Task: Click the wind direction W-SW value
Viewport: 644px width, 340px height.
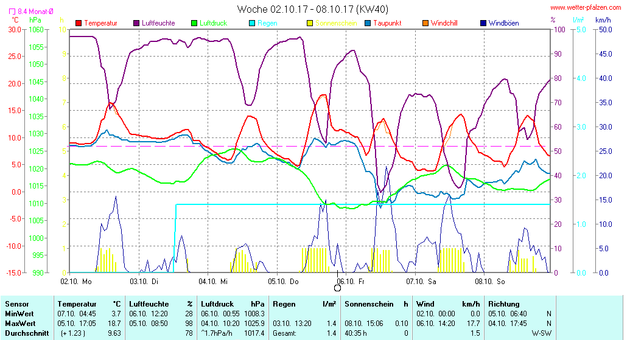Action: pyautogui.click(x=542, y=333)
